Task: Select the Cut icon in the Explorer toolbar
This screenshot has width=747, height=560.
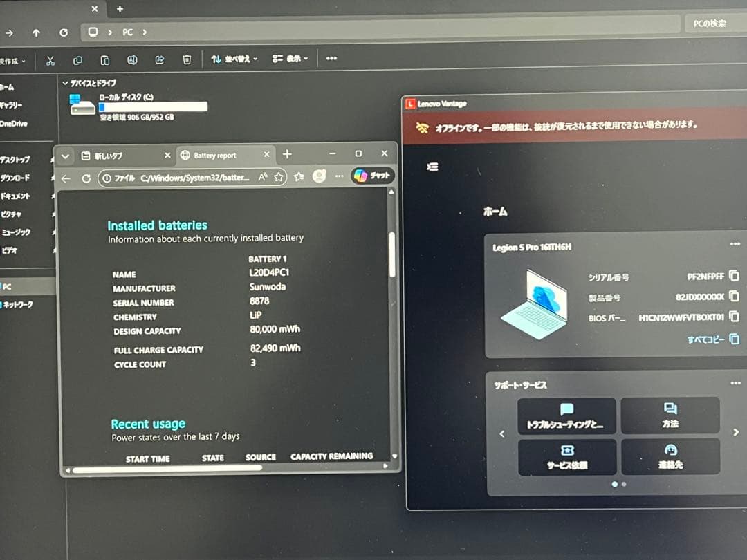Action: 50,61
